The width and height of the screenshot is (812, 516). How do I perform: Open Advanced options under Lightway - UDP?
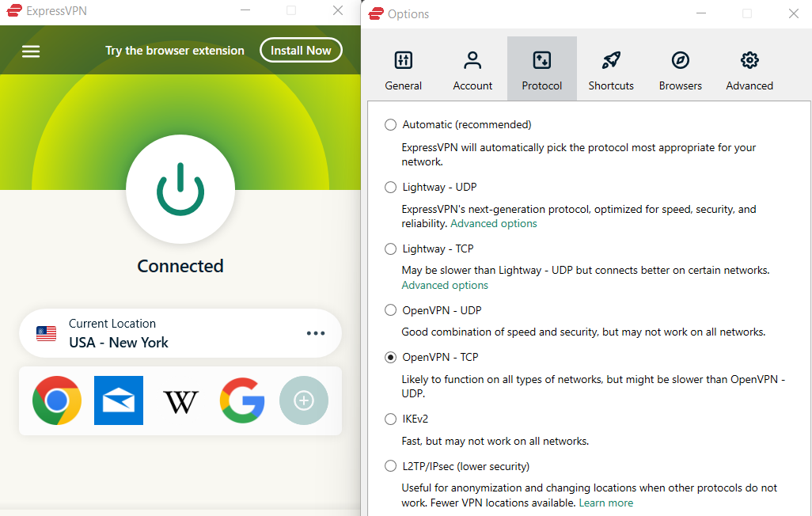(x=494, y=223)
